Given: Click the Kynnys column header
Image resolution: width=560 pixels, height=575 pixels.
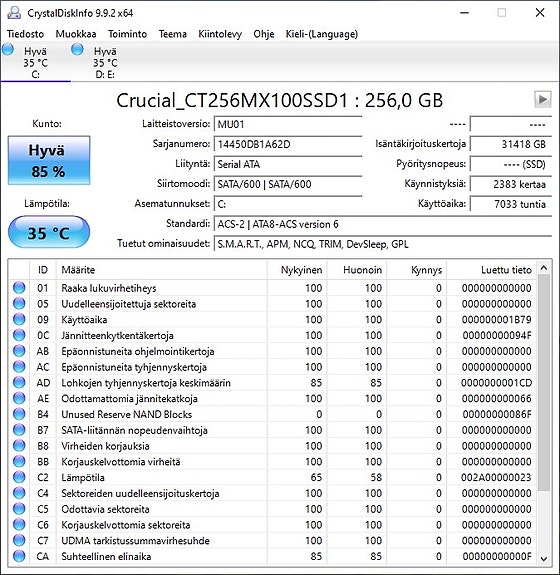Looking at the screenshot, I should click(x=417, y=270).
